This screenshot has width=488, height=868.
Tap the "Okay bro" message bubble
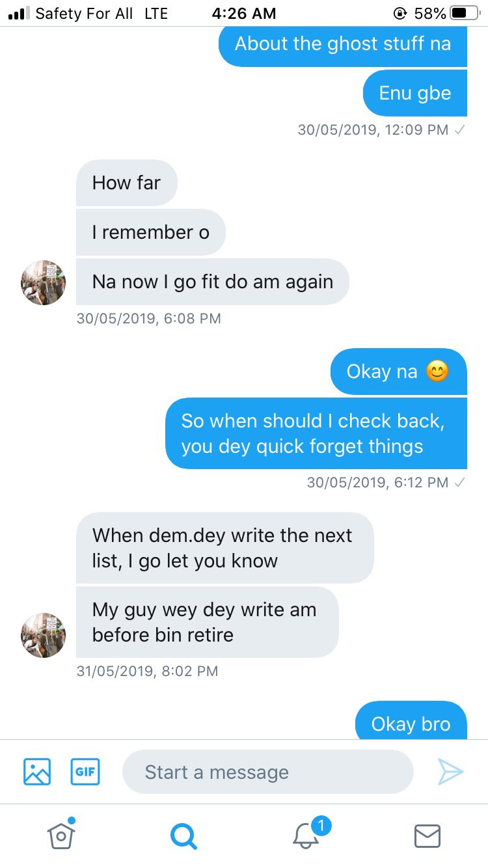[411, 723]
